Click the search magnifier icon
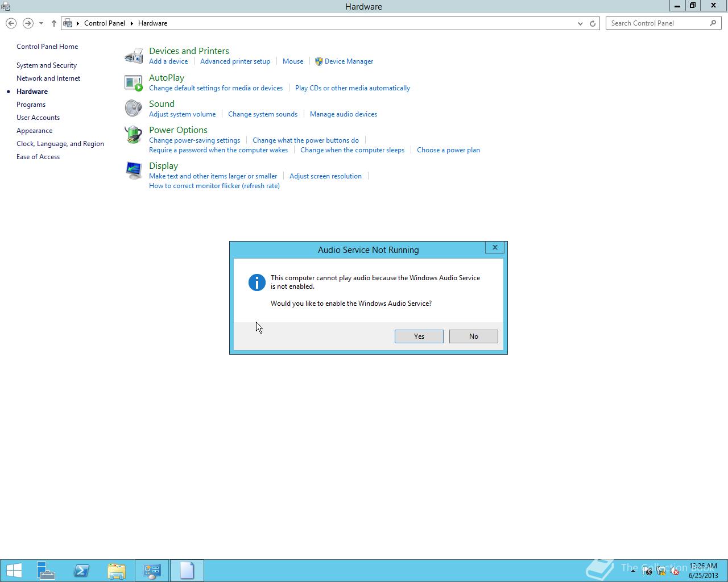 coord(713,23)
